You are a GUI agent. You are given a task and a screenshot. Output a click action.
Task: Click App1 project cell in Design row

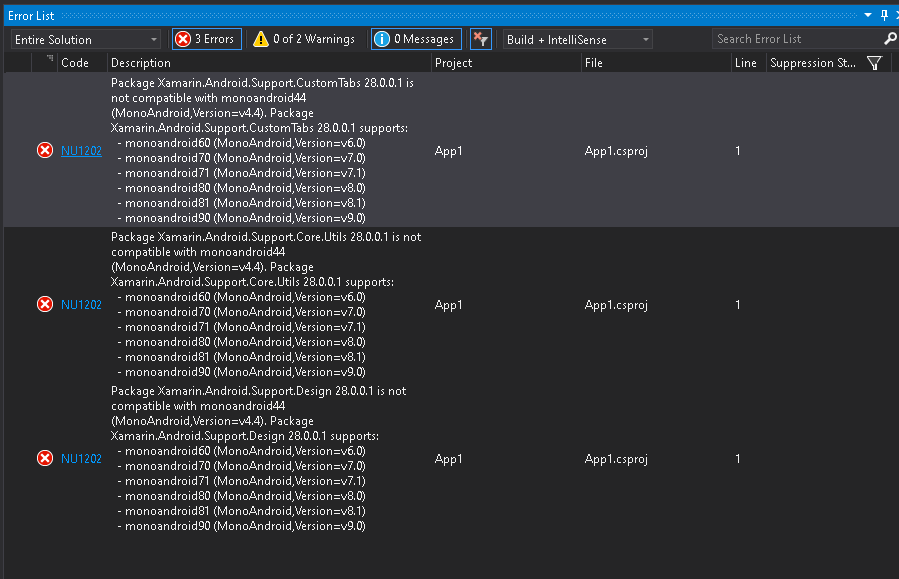click(448, 459)
